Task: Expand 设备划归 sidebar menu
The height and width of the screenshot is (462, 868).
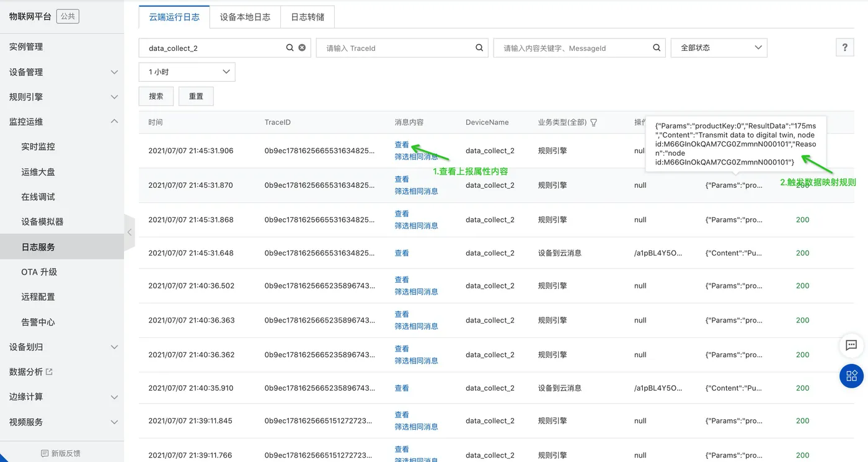Action: click(62, 347)
